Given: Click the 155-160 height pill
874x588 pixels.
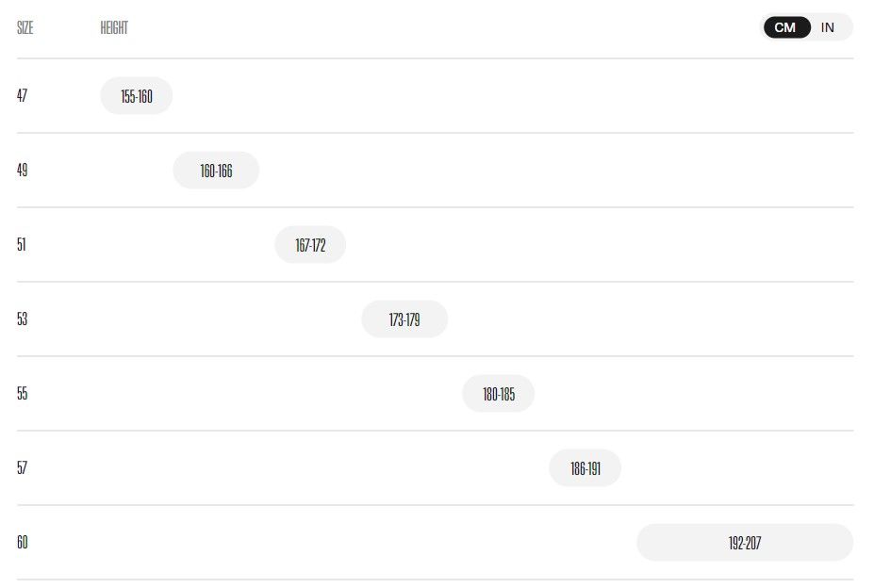Looking at the screenshot, I should click(137, 96).
